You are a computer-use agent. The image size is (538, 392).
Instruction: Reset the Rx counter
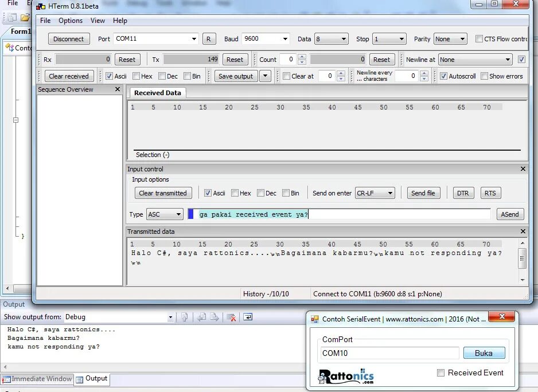pyautogui.click(x=127, y=60)
